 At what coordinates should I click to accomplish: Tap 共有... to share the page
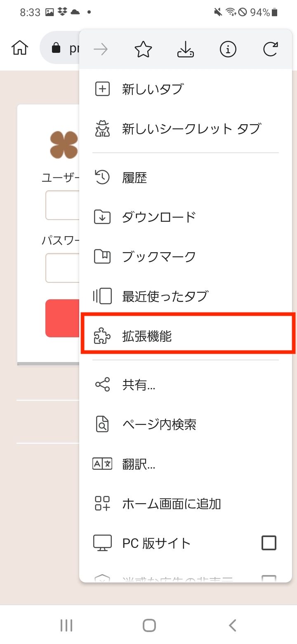click(x=139, y=385)
